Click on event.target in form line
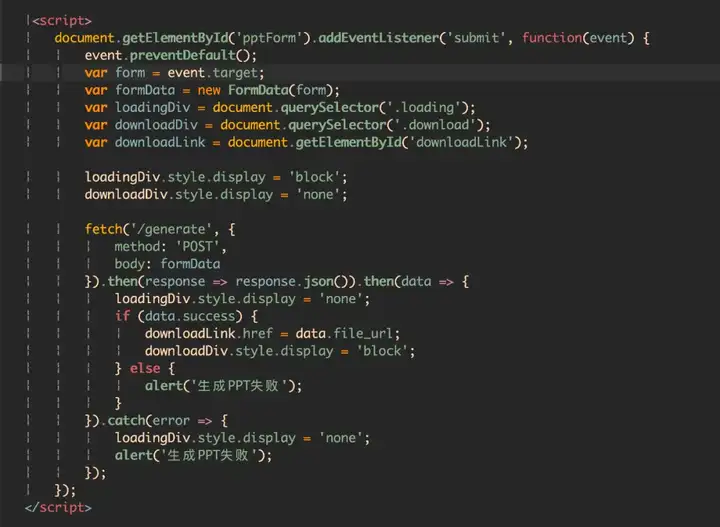This screenshot has width=720, height=527. coord(215,73)
